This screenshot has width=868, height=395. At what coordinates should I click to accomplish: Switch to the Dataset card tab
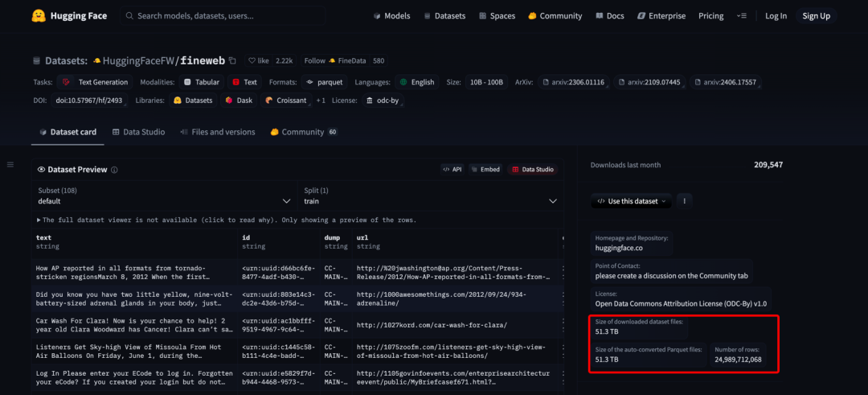click(x=68, y=132)
